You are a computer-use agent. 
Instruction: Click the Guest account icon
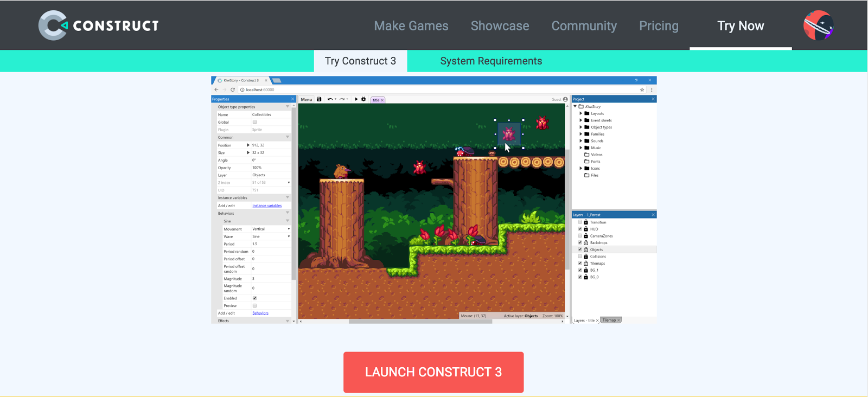(x=565, y=99)
